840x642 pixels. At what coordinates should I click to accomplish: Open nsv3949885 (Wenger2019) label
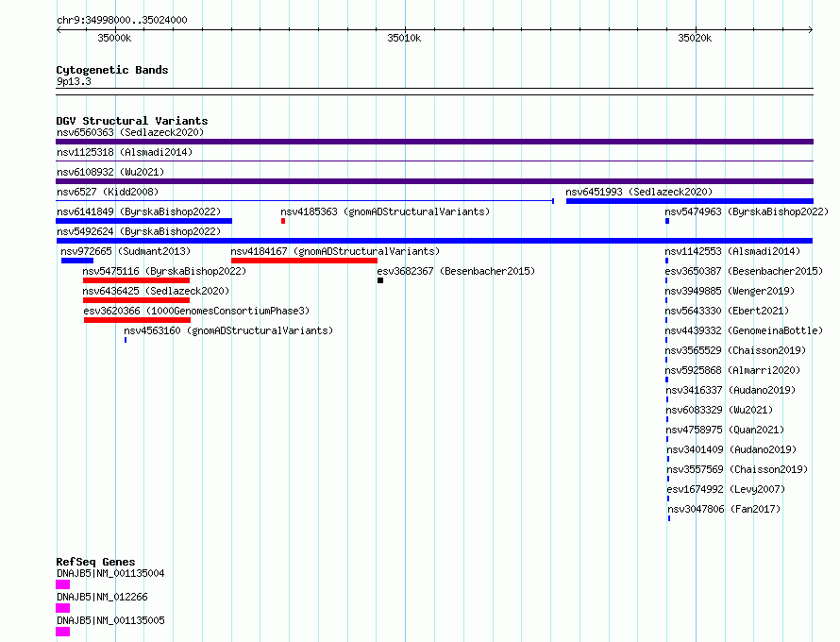(x=730, y=291)
